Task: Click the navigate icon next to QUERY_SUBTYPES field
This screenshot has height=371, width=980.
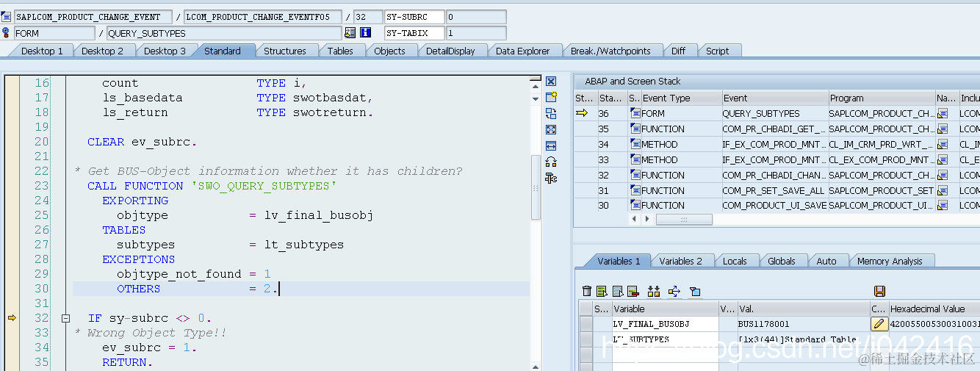Action: (x=350, y=33)
